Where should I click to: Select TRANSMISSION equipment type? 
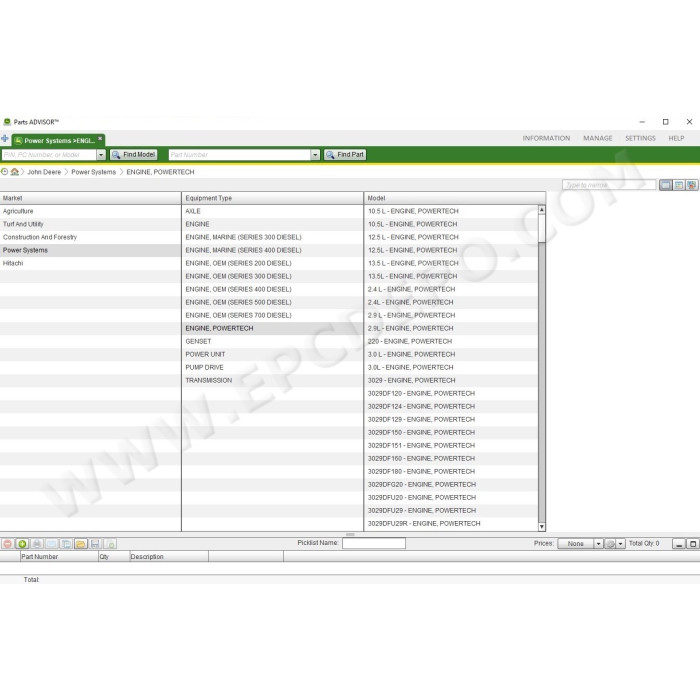coord(272,380)
